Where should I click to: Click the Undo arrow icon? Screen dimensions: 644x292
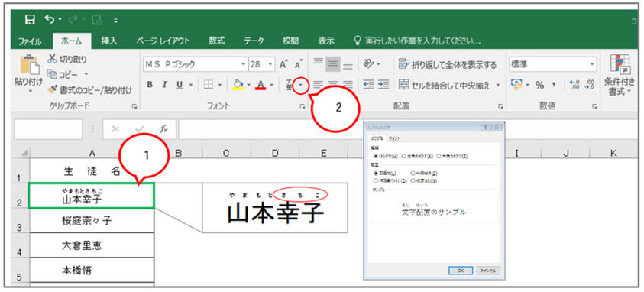tap(50, 19)
